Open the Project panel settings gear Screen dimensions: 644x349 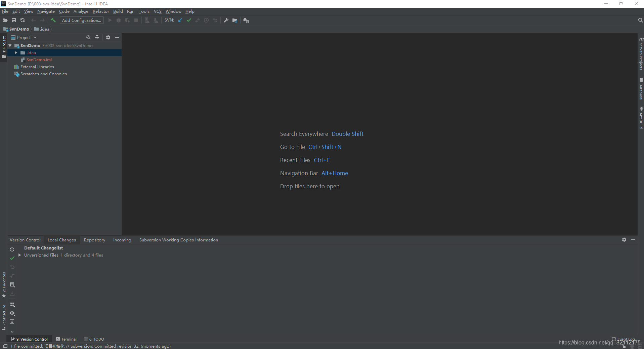[x=108, y=37]
